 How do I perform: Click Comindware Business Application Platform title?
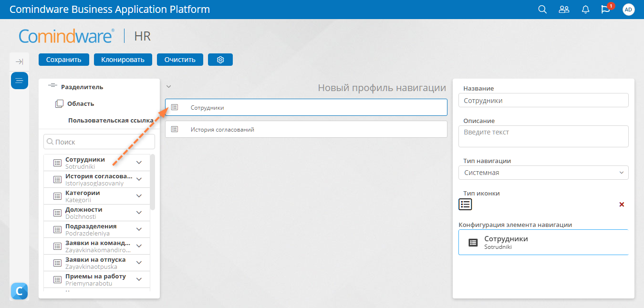110,10
